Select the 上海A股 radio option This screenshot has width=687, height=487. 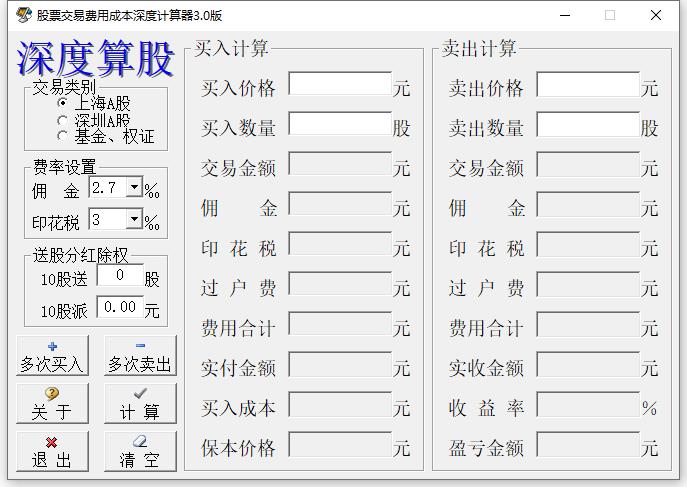pyautogui.click(x=63, y=103)
